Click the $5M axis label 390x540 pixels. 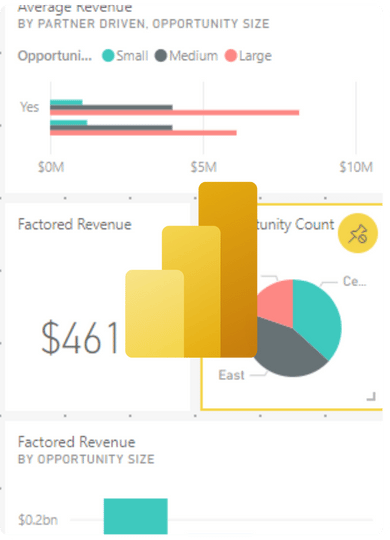click(204, 167)
